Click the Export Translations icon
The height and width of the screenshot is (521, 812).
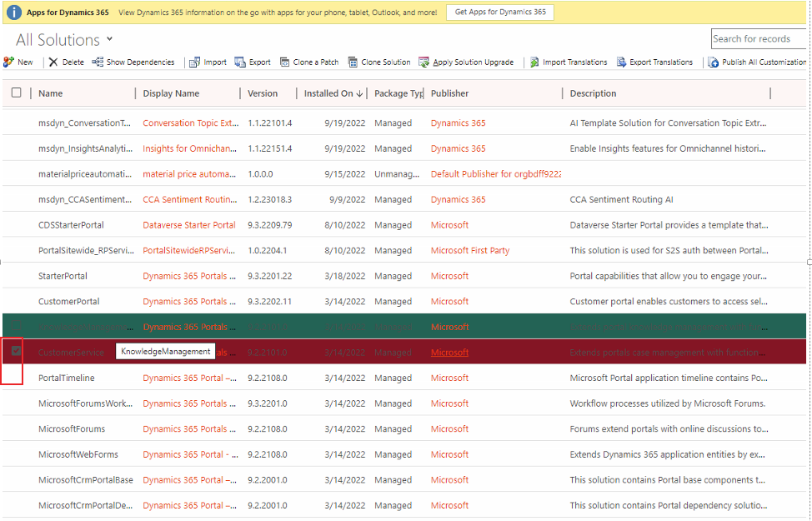(621, 63)
